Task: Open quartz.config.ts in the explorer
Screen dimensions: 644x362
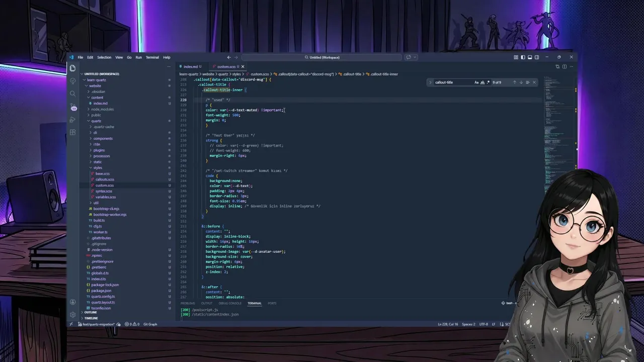Action: (103, 297)
